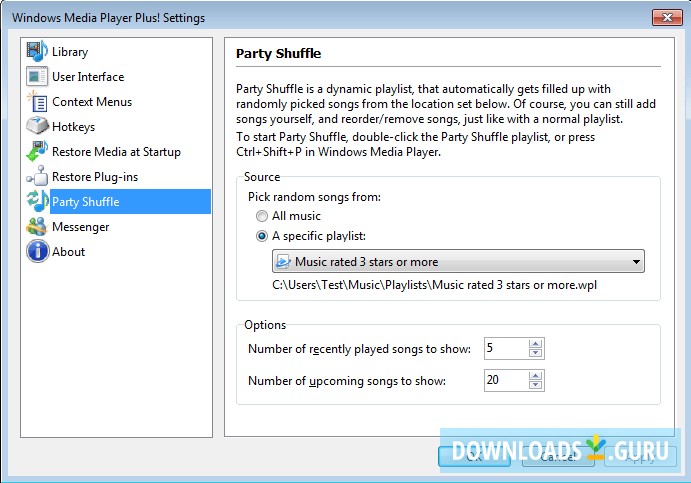Click the Number of recently played songs label
Image resolution: width=691 pixels, height=483 pixels.
click(359, 349)
